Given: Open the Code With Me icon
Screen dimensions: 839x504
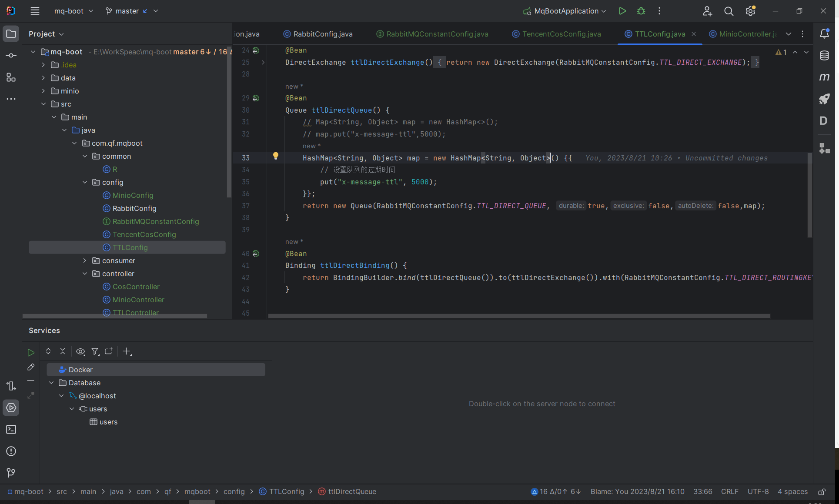Looking at the screenshot, I should pos(707,11).
